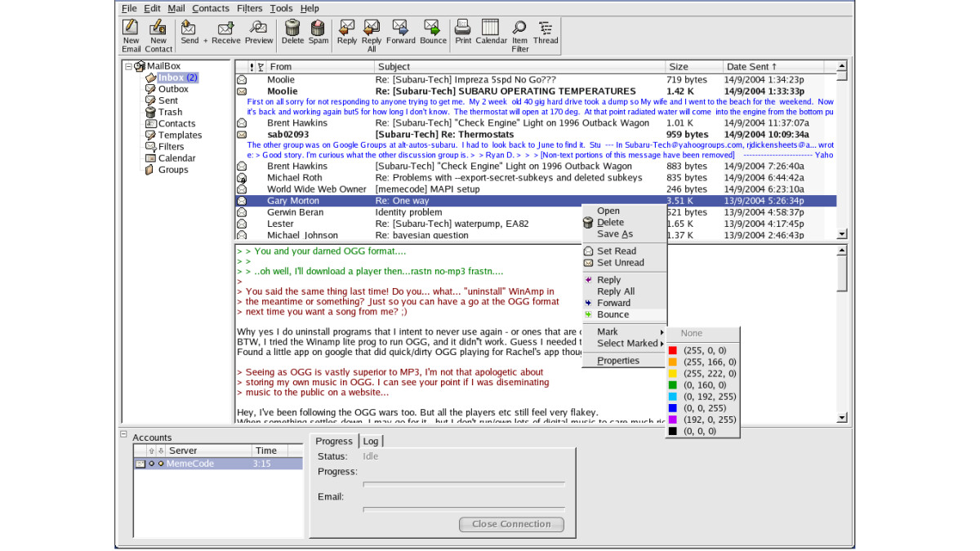The height and width of the screenshot is (551, 980).
Task: Mark the message as Spam
Action: (x=318, y=32)
